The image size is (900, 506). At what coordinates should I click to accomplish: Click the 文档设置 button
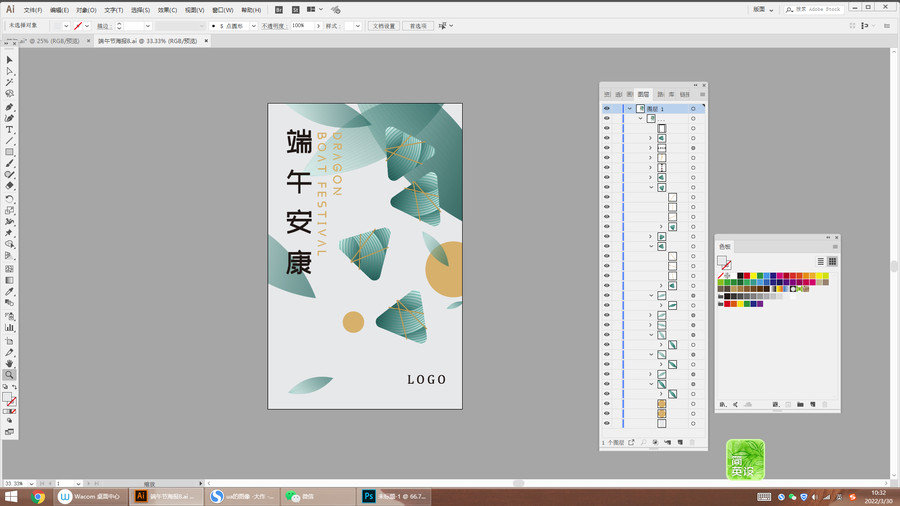(x=384, y=26)
